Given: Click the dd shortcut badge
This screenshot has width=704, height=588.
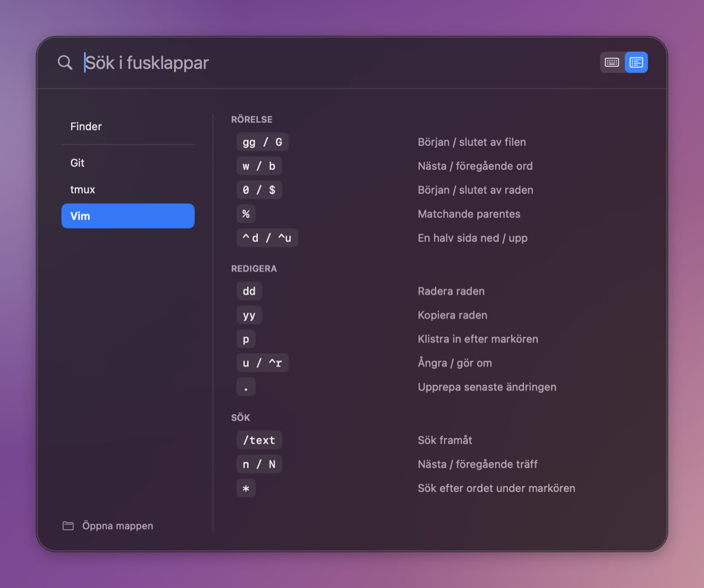Looking at the screenshot, I should 249,291.
